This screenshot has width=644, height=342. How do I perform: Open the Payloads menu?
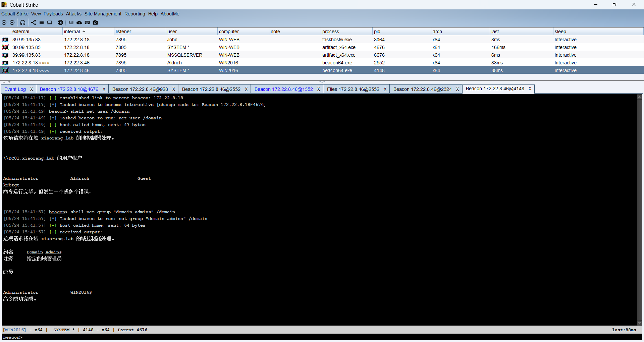coord(53,14)
